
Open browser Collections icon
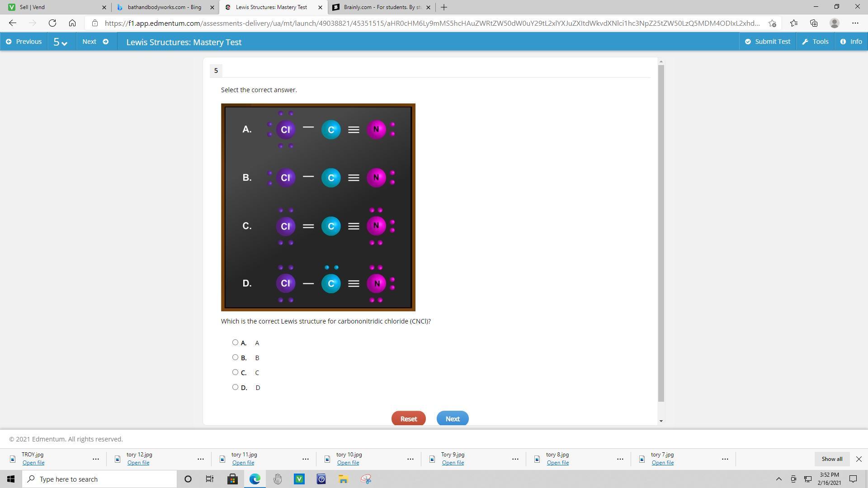tap(814, 23)
